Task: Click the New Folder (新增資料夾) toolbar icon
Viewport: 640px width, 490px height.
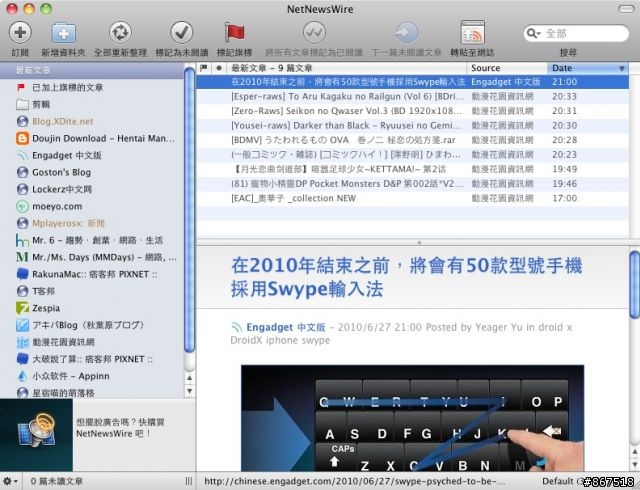Action: [x=63, y=33]
